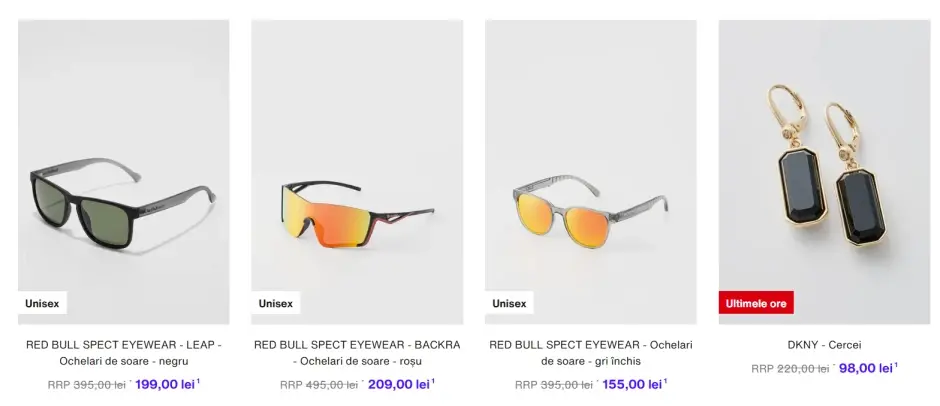Click the 209,00 lei sale price

399,384
